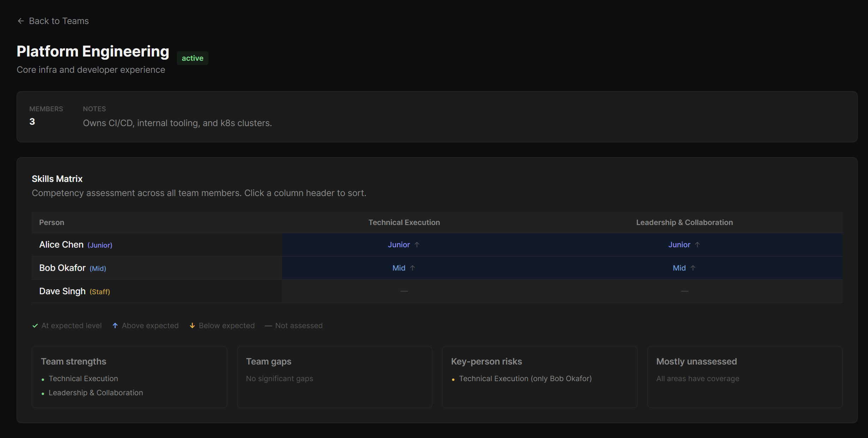This screenshot has width=868, height=438.
Task: Select the Bob Okafor person name
Action: pyautogui.click(x=62, y=268)
